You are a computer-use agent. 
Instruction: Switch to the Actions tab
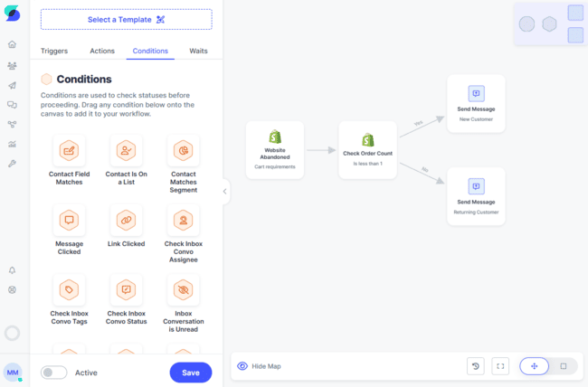[102, 51]
